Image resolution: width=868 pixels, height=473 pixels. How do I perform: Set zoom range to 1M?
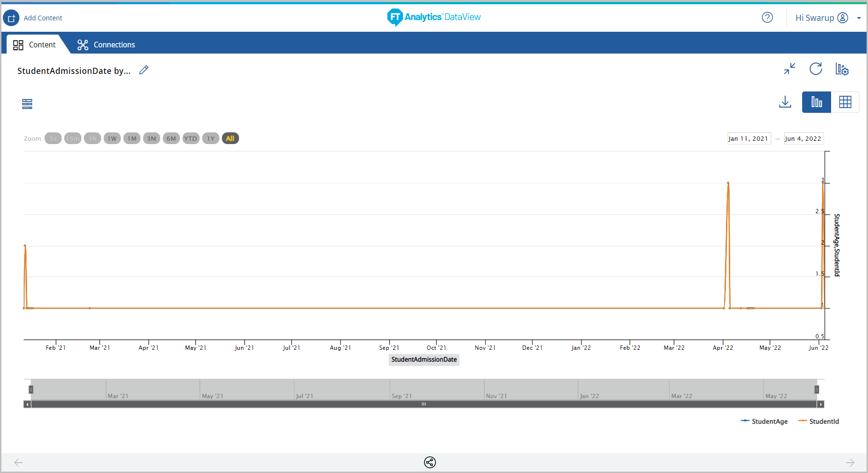pos(132,138)
